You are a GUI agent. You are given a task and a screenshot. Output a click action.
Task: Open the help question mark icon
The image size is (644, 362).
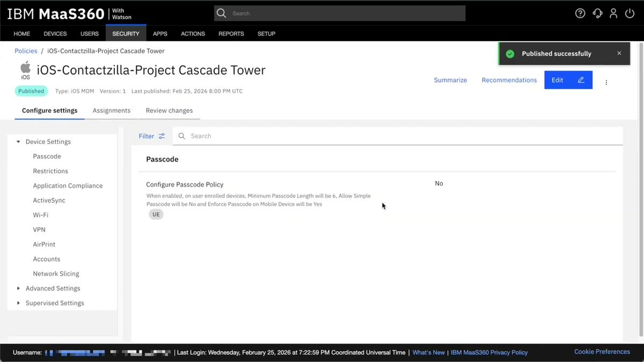[580, 13]
